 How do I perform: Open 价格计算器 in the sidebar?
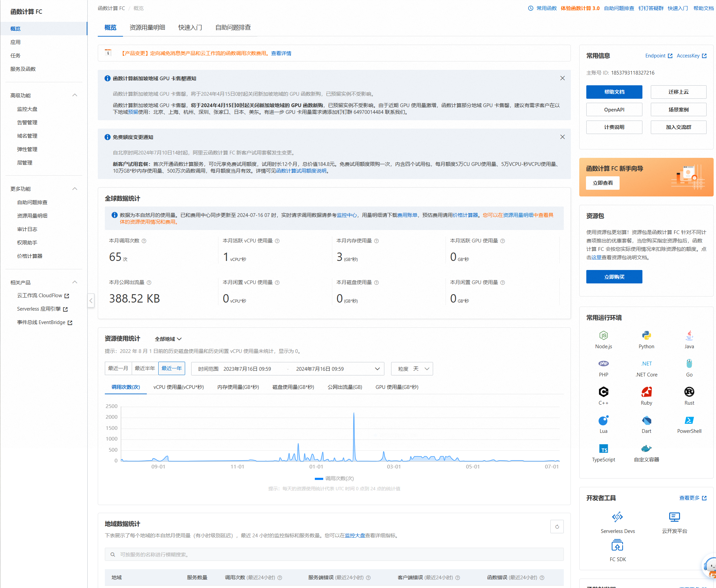30,256
